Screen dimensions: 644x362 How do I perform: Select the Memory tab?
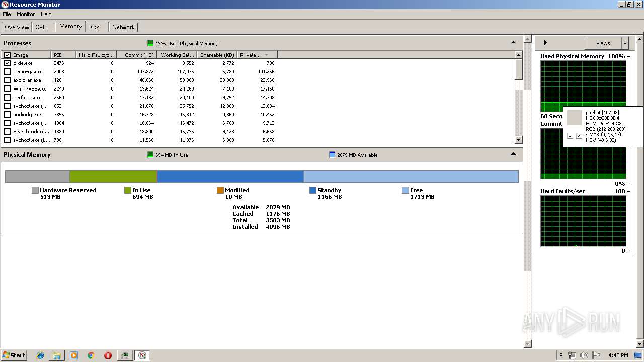pyautogui.click(x=70, y=26)
